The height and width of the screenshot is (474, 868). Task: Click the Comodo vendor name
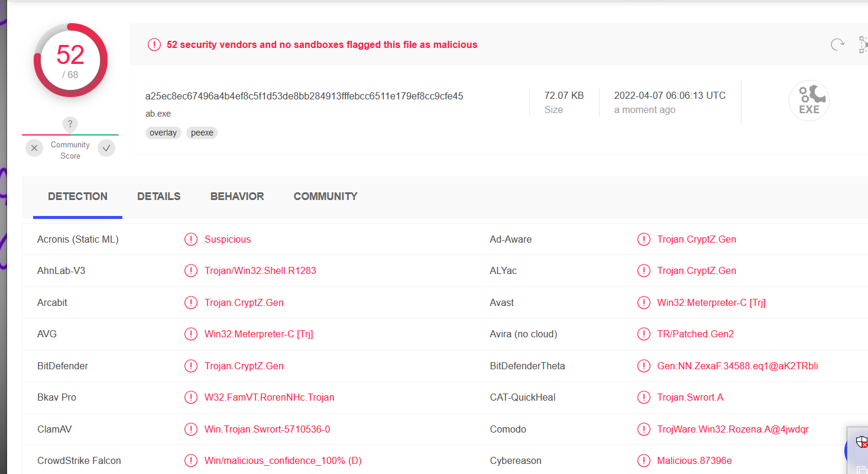pyautogui.click(x=508, y=429)
